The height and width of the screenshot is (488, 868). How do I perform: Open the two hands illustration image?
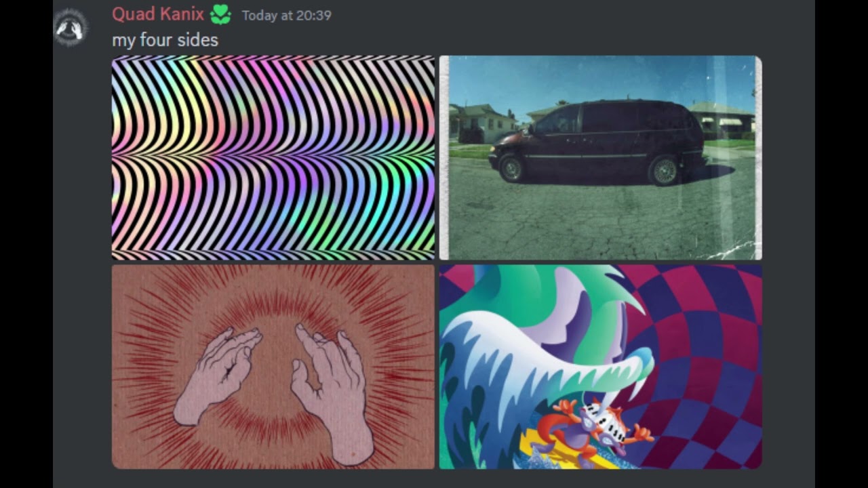[x=273, y=367]
